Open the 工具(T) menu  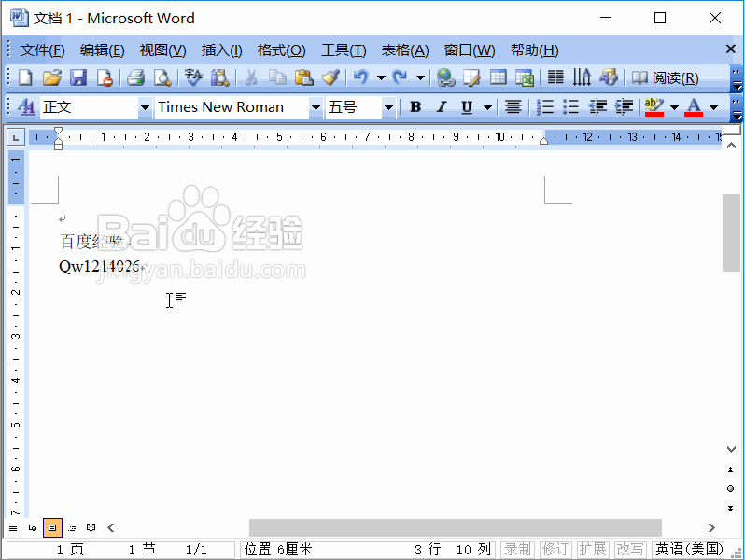point(344,50)
